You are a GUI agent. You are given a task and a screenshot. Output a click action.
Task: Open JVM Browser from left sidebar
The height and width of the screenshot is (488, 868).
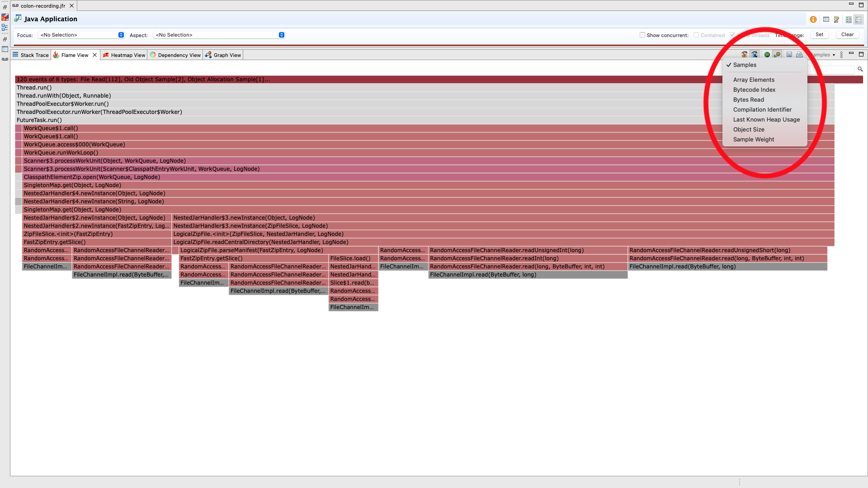click(5, 17)
